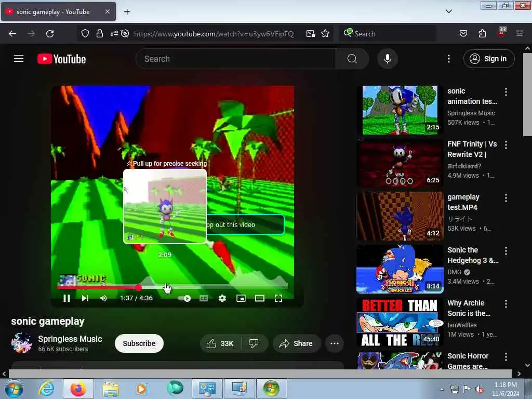Select the 'sonic gameplay - YouTube' tab
Screen dimensions: 532x399
(58, 11)
